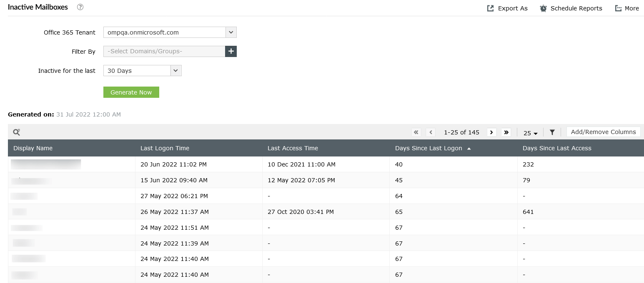
Task: Go to the first page of results
Action: pos(416,132)
